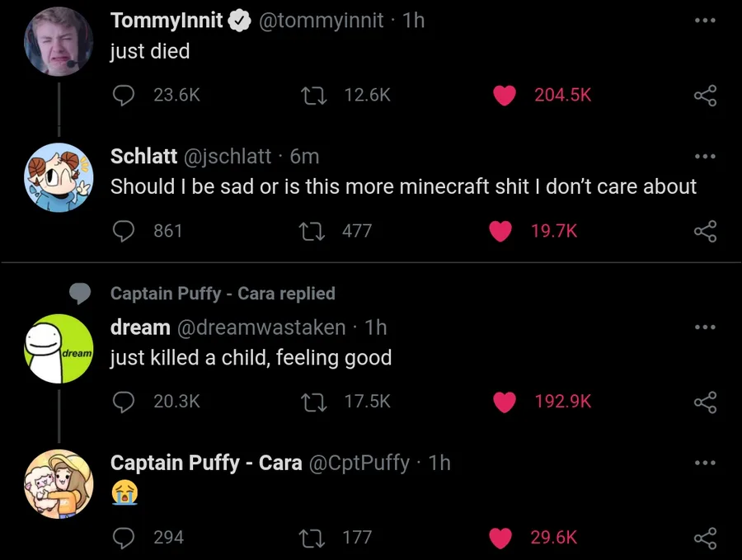Open more options on dream's tweet

(705, 327)
